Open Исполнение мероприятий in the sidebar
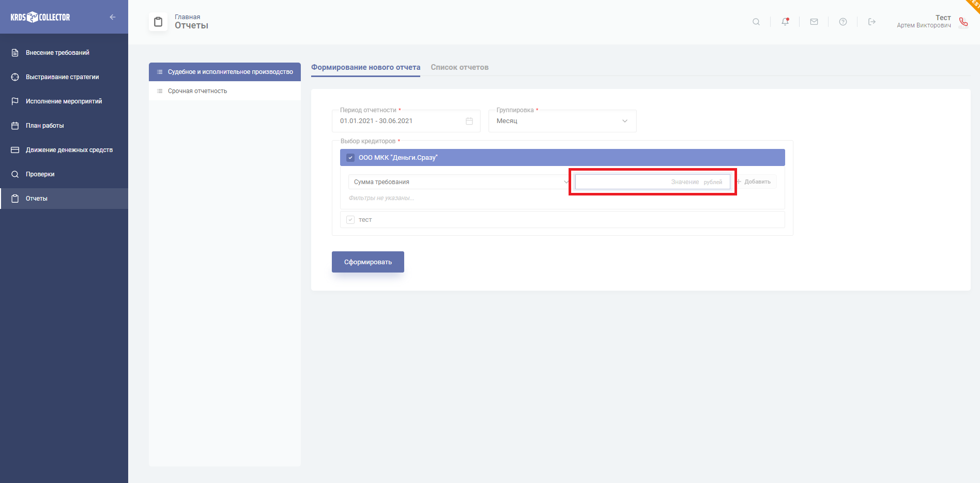The width and height of the screenshot is (980, 483). click(x=64, y=101)
